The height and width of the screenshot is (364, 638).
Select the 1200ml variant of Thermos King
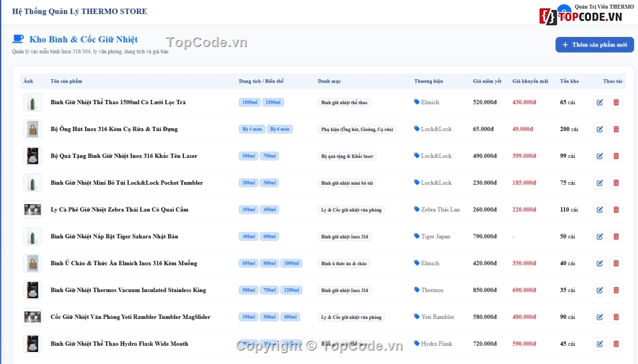(x=291, y=290)
